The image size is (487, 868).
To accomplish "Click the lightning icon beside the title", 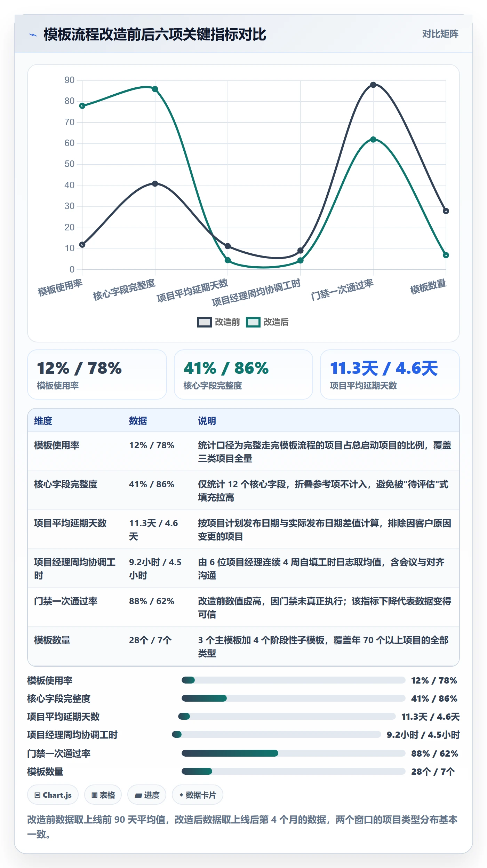I will click(33, 35).
